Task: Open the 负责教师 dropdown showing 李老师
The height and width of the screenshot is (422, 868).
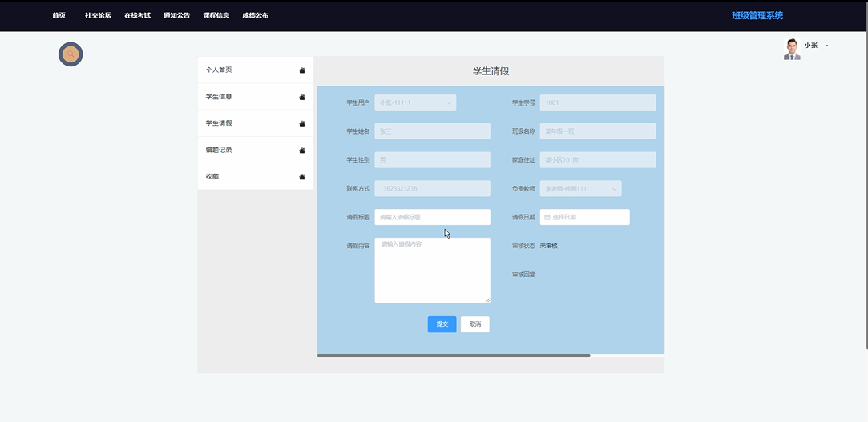Action: pyautogui.click(x=581, y=189)
